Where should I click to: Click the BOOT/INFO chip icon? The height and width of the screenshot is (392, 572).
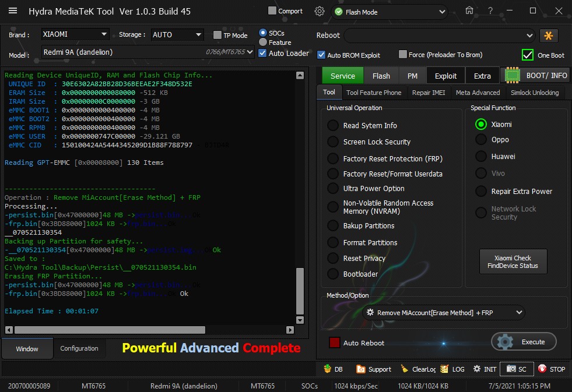click(512, 75)
